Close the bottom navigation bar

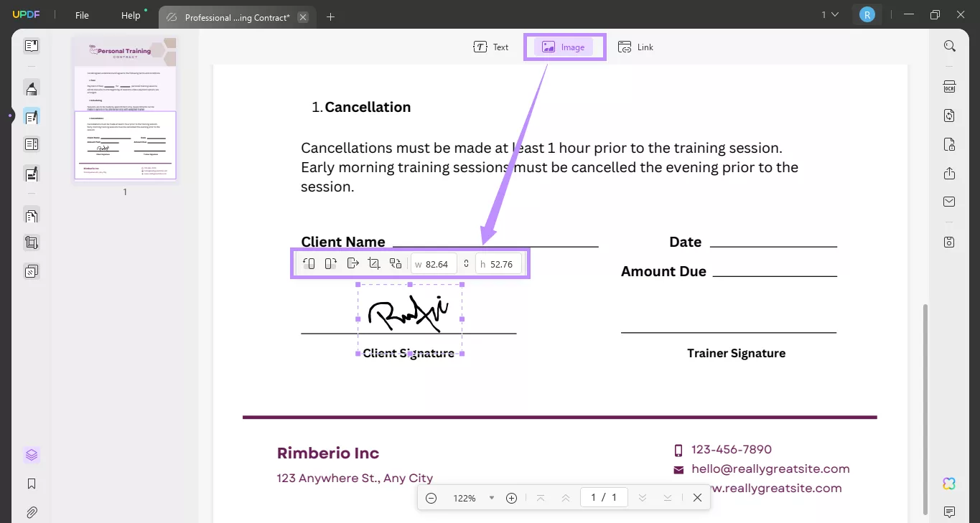697,498
